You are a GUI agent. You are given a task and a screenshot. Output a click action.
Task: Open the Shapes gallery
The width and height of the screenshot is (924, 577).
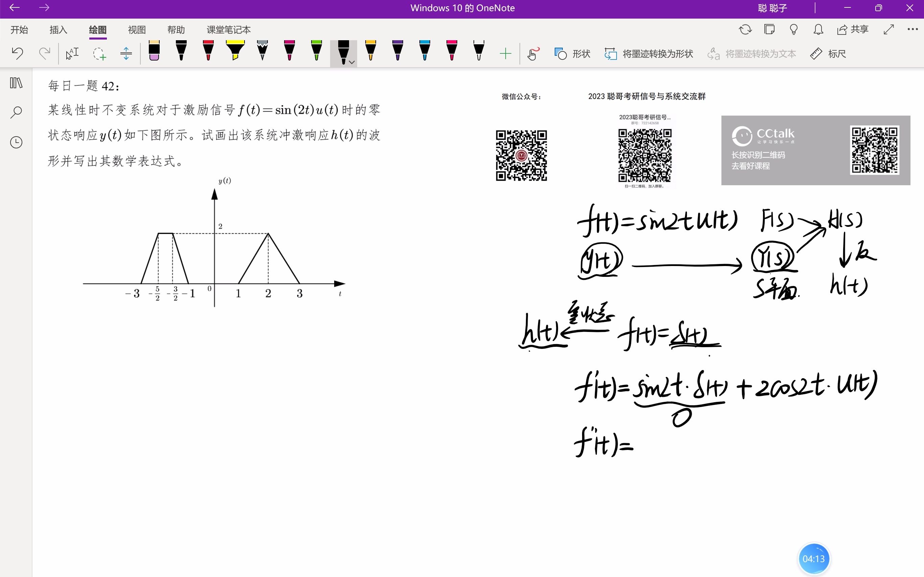[x=572, y=54]
